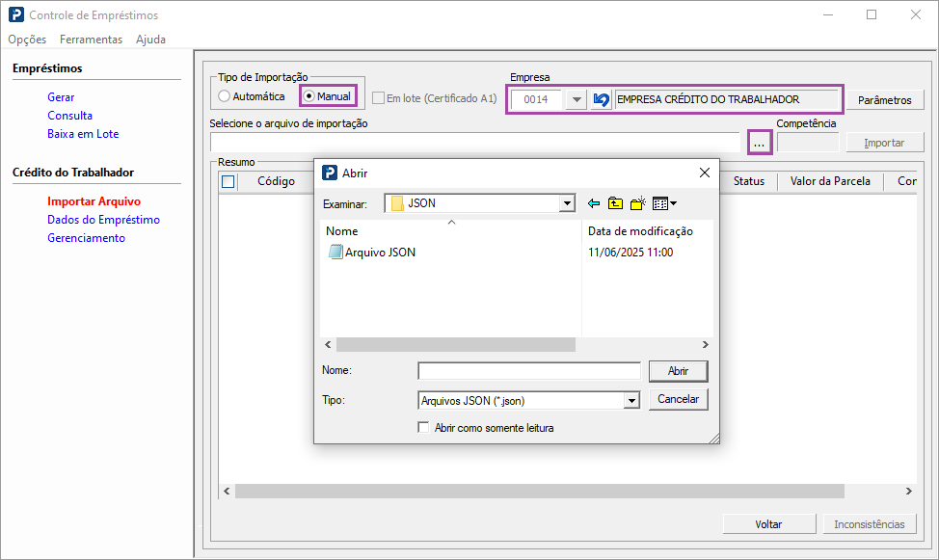Select Importar Arquivo in sidebar

94,201
